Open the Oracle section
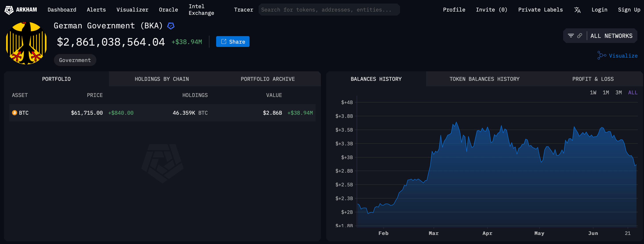This screenshot has height=244, width=644. (168, 10)
